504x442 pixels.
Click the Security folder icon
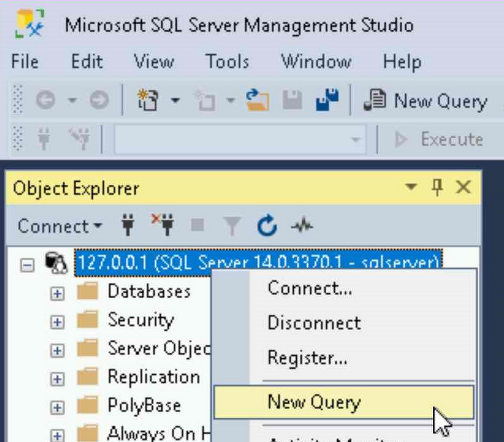click(87, 319)
